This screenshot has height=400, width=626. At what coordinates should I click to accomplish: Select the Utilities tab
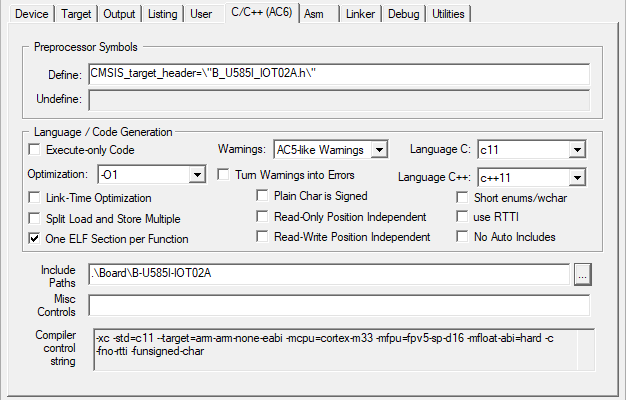(x=448, y=14)
